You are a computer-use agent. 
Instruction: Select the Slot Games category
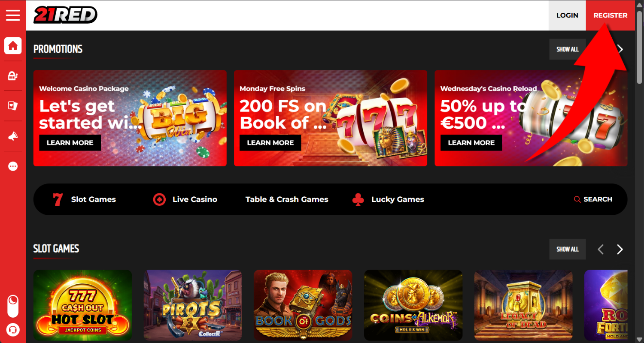(84, 199)
